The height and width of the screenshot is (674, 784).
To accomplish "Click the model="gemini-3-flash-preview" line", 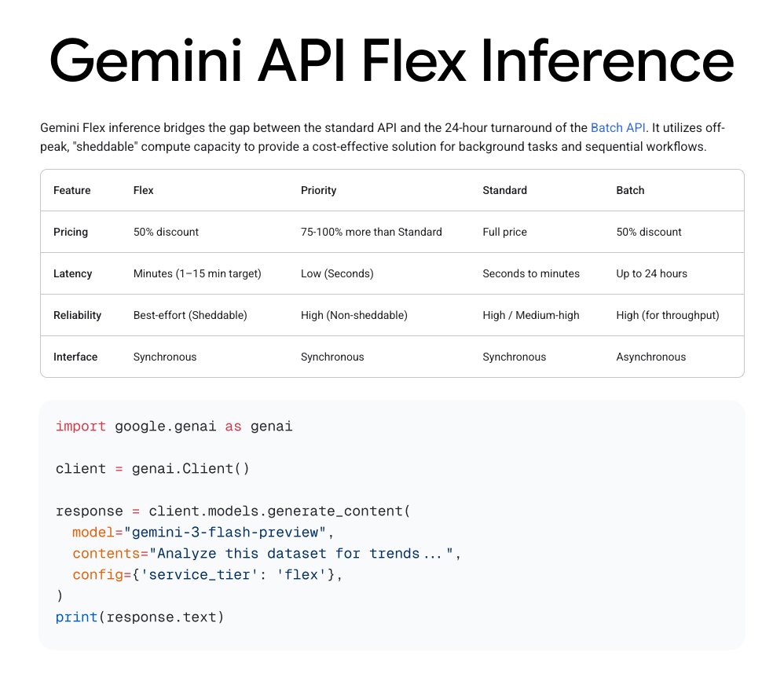I will [x=203, y=533].
